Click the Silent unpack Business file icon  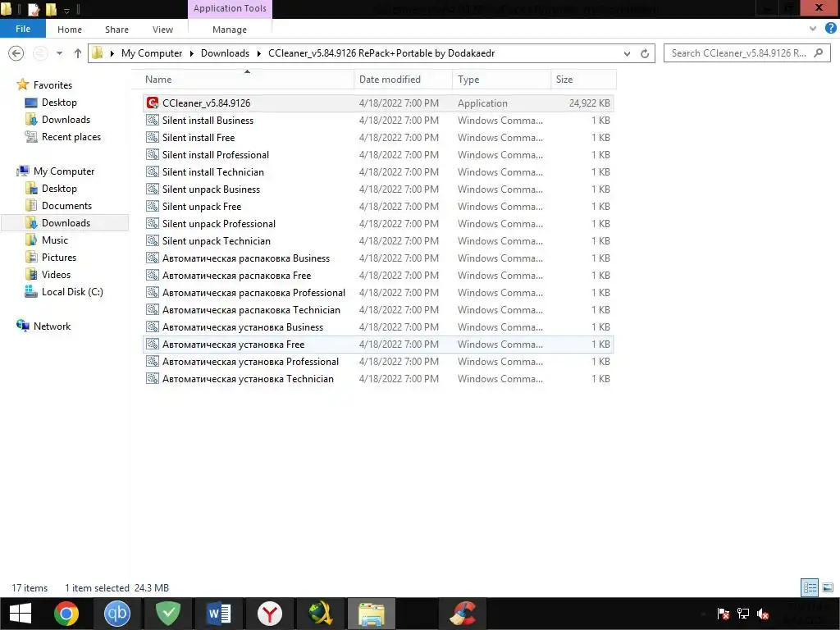tap(153, 189)
